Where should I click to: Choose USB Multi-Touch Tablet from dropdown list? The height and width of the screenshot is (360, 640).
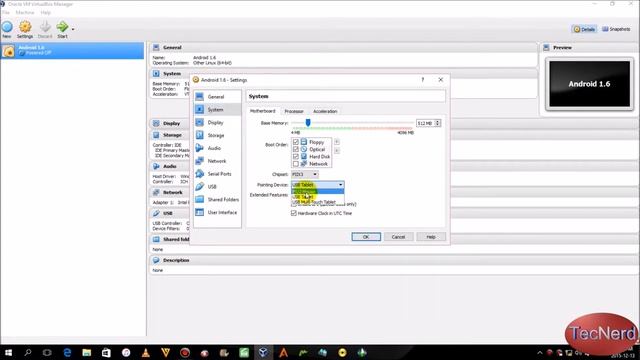point(318,202)
